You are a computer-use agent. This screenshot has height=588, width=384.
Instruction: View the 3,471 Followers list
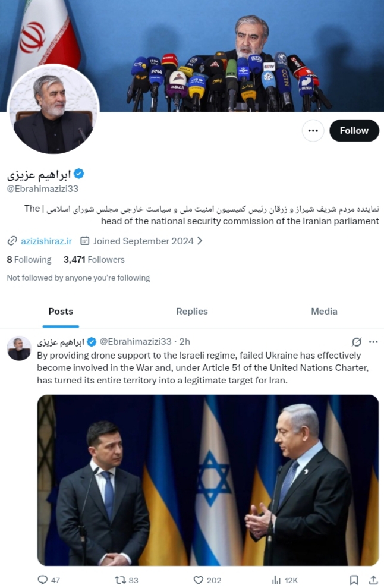coord(94,259)
